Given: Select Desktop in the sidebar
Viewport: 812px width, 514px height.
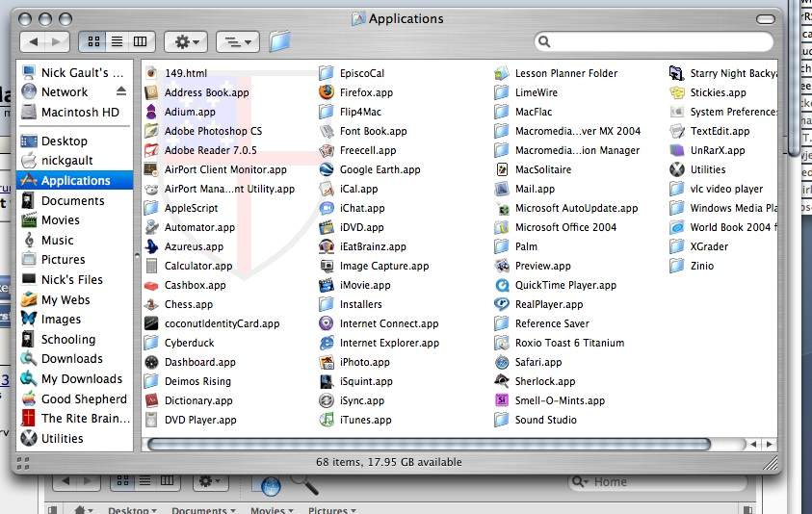Looking at the screenshot, I should (75, 141).
